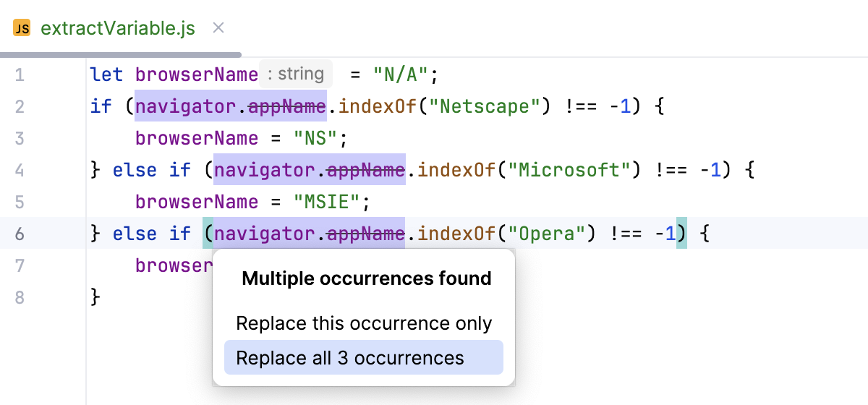Click the JS file type icon
The image size is (868, 405).
tap(22, 29)
